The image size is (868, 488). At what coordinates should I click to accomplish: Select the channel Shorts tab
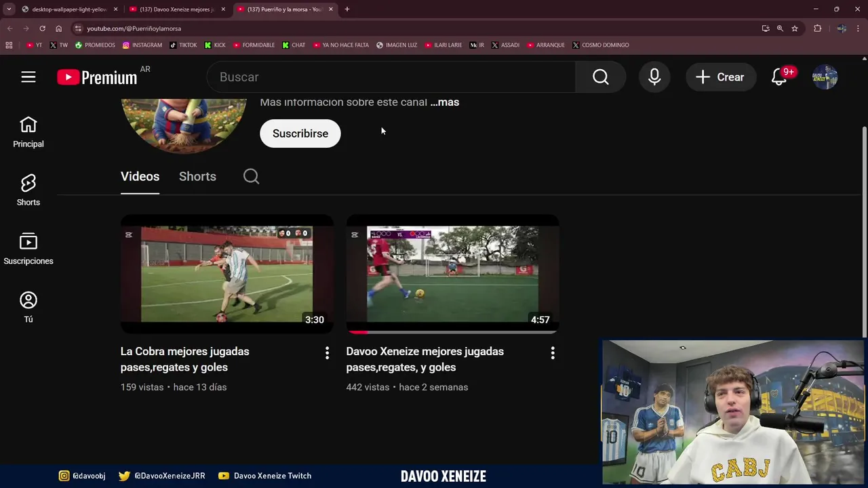tap(197, 176)
